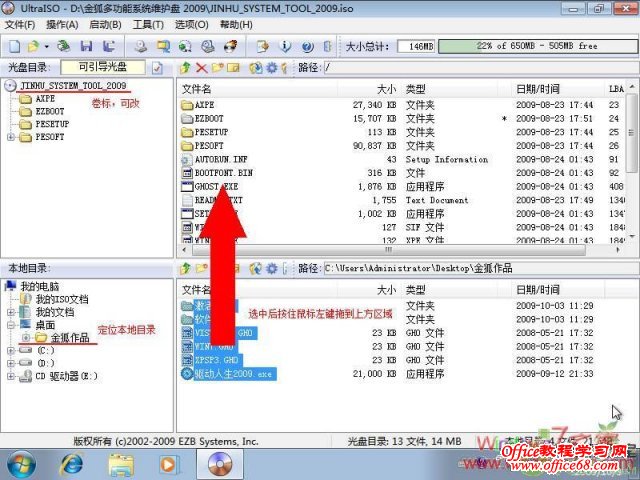The image size is (640, 480).
Task: Open the dropdown arrow beside Open icon
Action: coord(47,47)
